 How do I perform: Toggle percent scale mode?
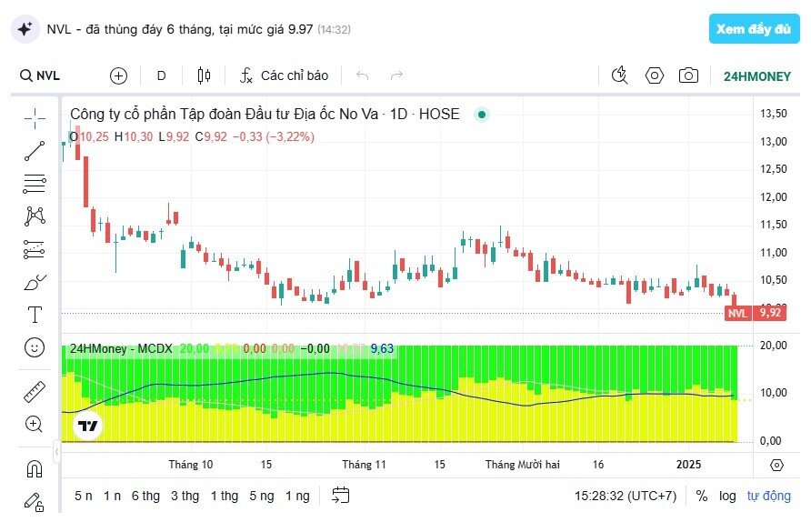point(702,496)
